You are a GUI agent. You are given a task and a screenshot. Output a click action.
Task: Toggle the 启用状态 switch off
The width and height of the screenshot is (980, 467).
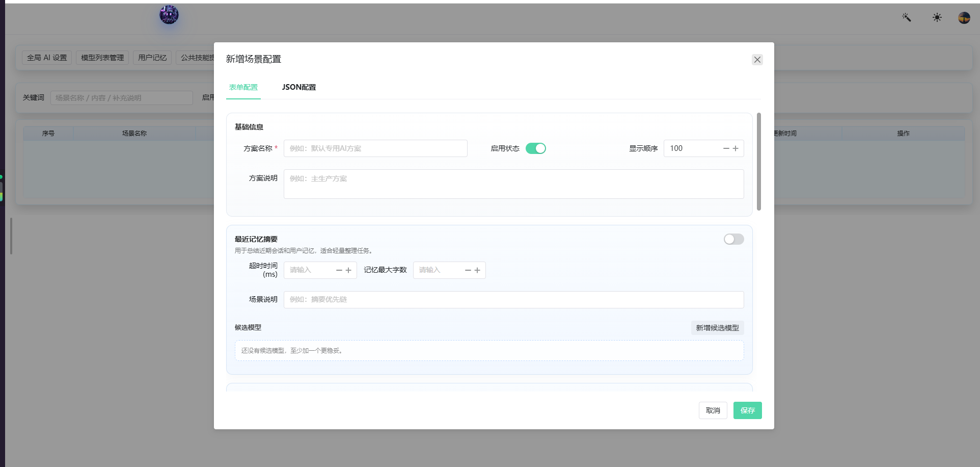tap(536, 148)
